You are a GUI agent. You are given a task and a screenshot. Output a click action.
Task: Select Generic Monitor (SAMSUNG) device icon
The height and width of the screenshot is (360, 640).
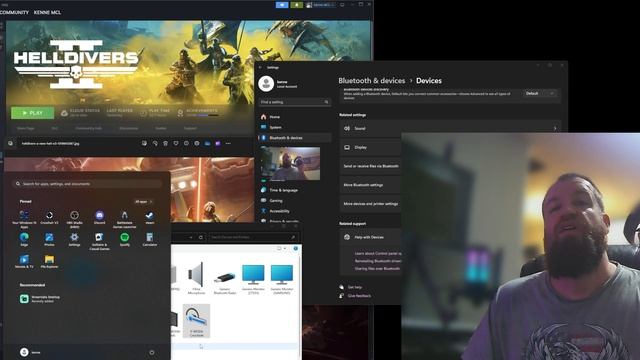pyautogui.click(x=282, y=280)
